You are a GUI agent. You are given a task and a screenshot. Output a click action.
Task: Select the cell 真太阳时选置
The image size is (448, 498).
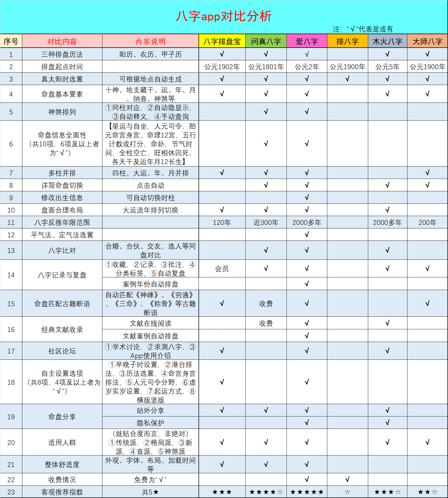point(62,79)
